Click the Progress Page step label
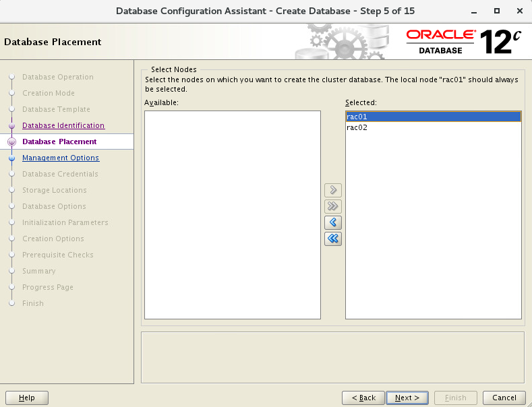 pos(47,287)
